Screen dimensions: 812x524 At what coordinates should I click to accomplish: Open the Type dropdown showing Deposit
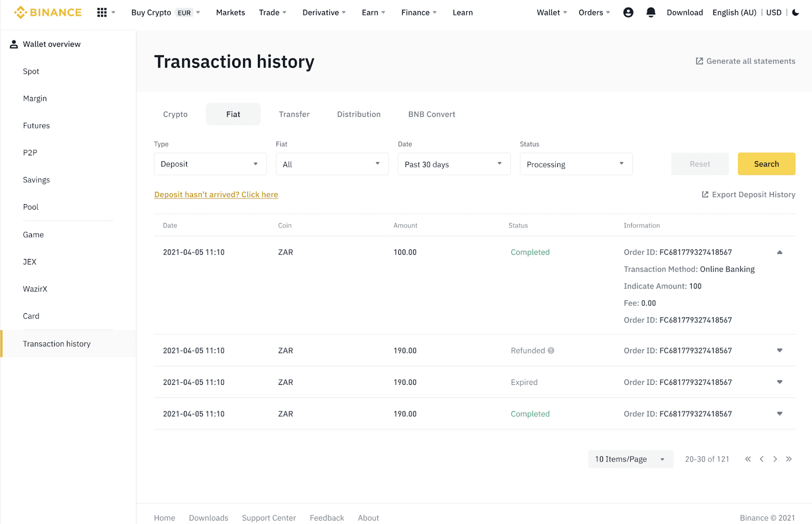point(210,164)
